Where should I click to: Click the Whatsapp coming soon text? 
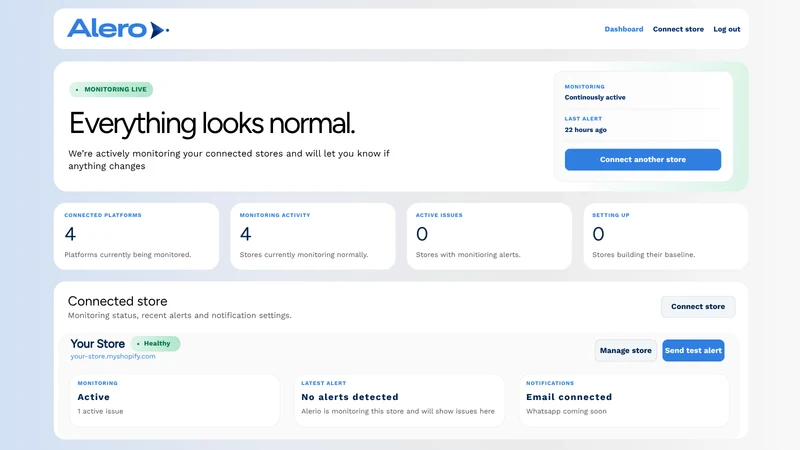point(566,411)
